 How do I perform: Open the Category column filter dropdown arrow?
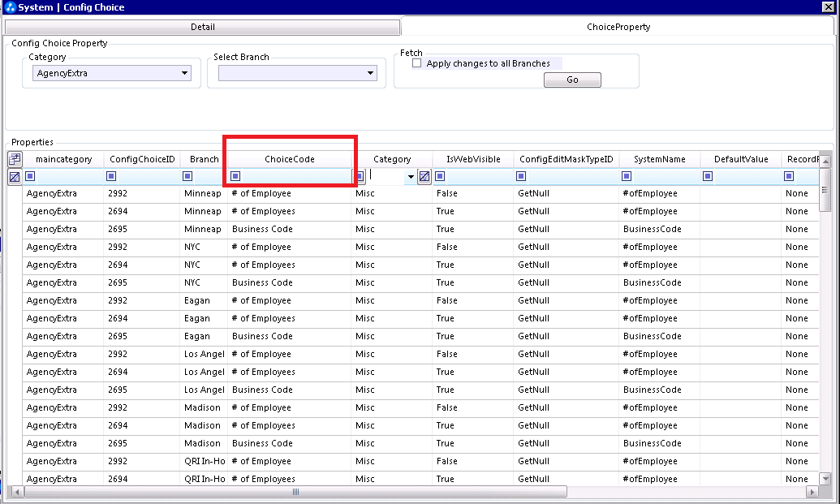click(x=411, y=177)
